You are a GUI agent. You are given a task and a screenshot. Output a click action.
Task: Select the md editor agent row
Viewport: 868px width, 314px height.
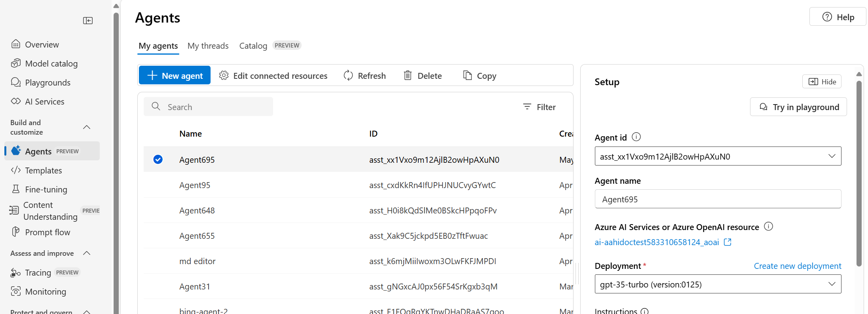pyautogui.click(x=198, y=261)
